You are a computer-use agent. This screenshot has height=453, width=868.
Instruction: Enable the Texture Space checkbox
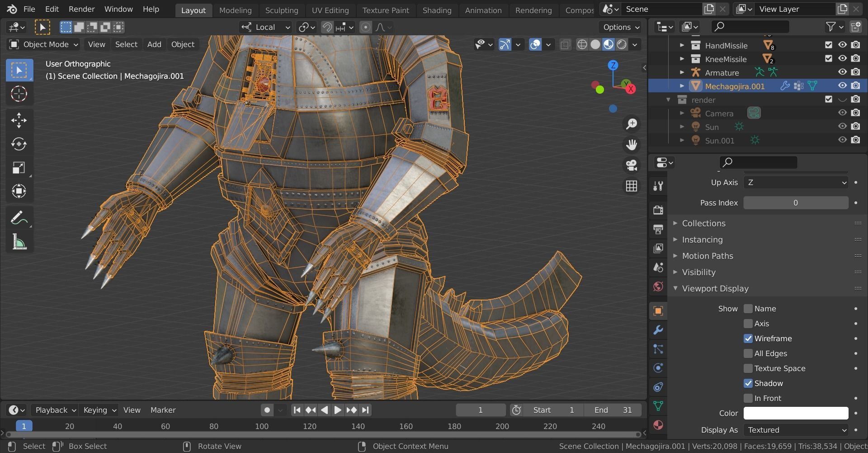coord(748,368)
